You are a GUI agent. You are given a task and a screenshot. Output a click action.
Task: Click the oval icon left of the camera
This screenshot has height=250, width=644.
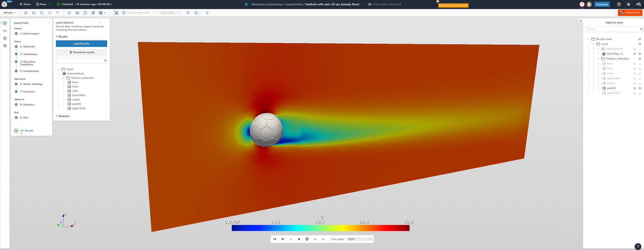[69, 13]
